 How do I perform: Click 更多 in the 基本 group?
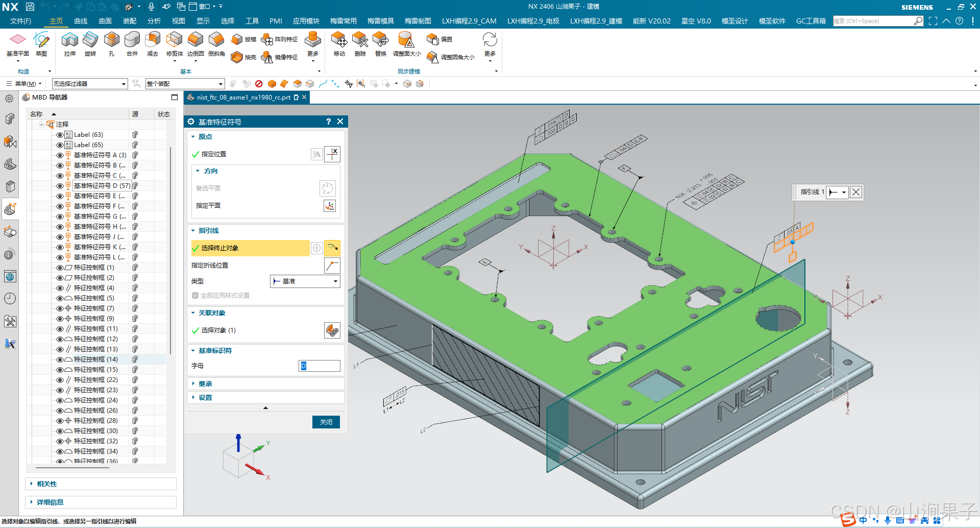313,46
